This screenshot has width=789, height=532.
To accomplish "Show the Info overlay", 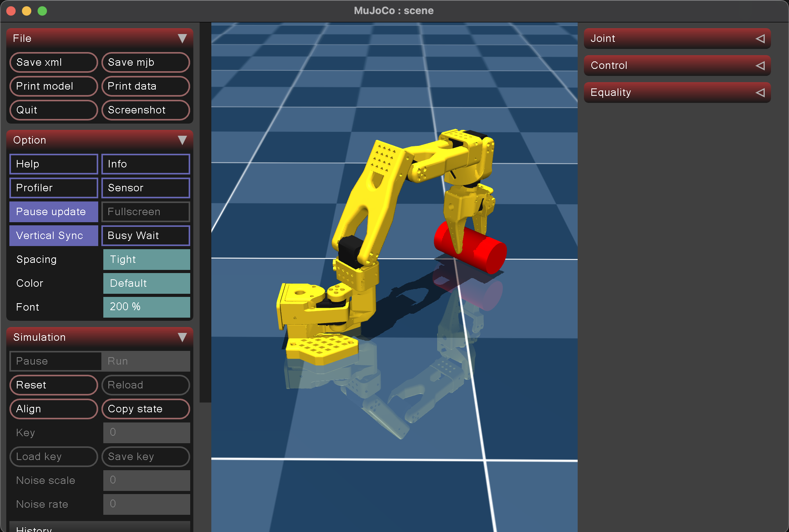I will point(145,164).
